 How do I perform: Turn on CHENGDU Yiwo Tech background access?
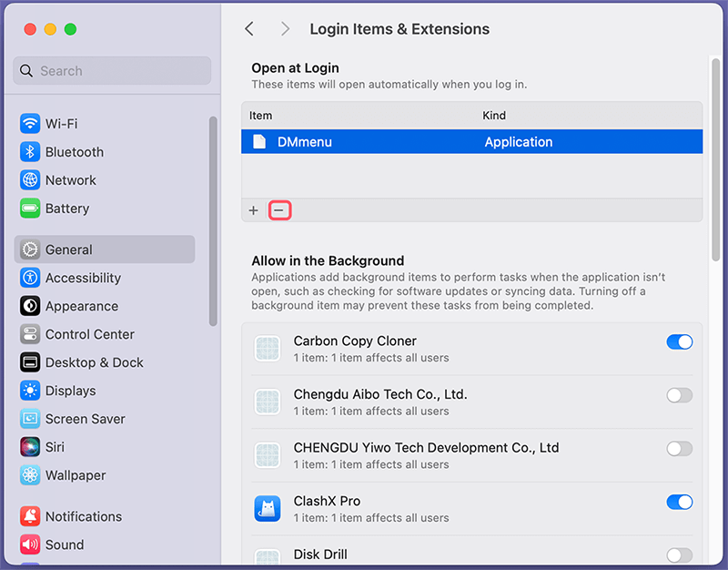(679, 448)
